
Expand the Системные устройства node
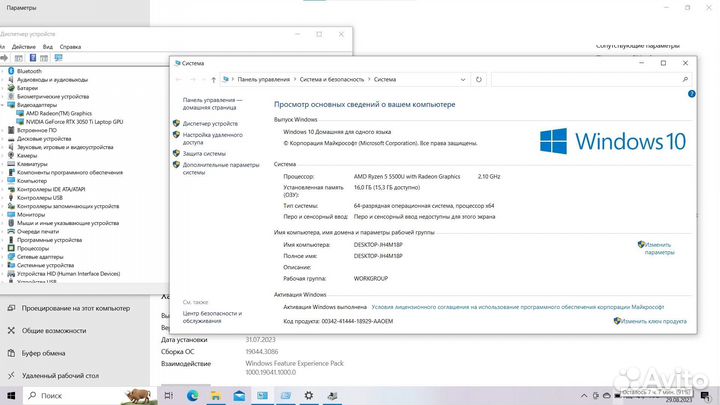point(2,265)
